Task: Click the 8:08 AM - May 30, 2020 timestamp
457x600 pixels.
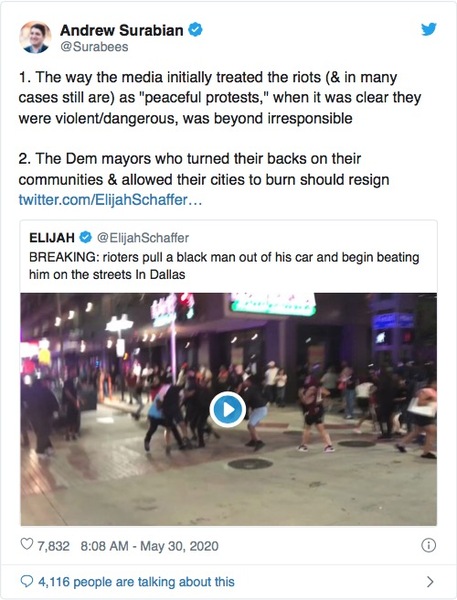Action: [x=149, y=545]
